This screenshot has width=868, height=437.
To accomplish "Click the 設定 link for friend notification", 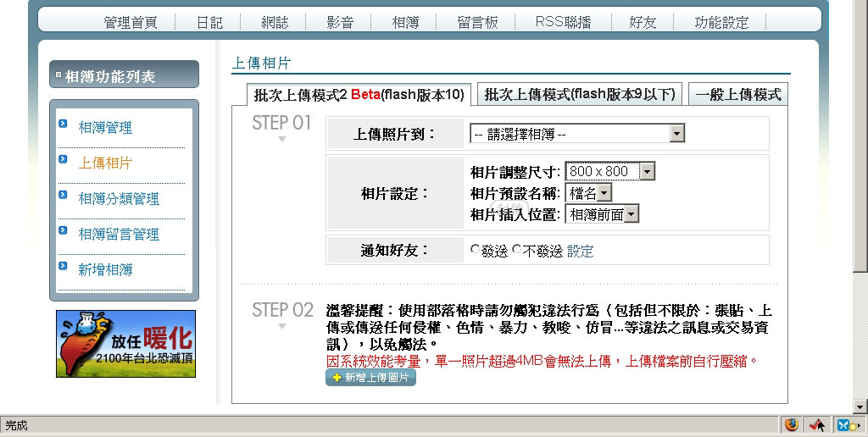I will 580,252.
